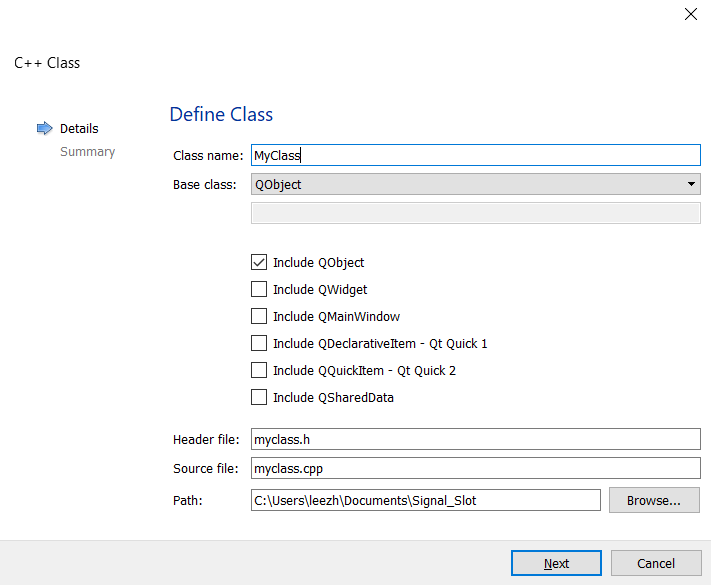
Task: Open the Base class dropdown
Action: pos(475,184)
